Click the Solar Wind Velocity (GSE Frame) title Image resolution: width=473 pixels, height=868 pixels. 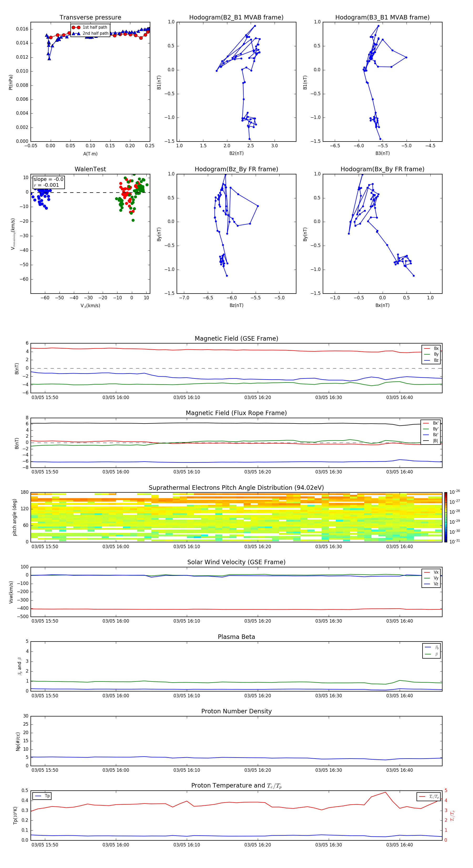(236, 562)
